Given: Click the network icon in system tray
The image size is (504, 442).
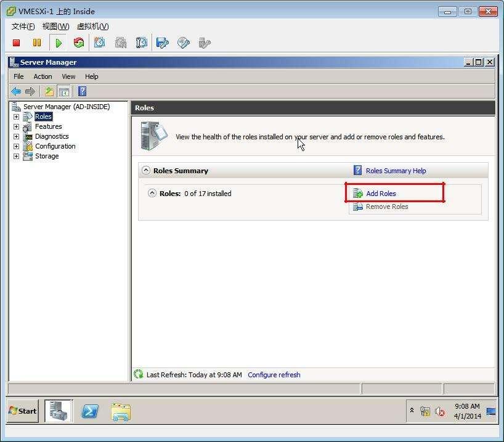Looking at the screenshot, I should (425, 411).
